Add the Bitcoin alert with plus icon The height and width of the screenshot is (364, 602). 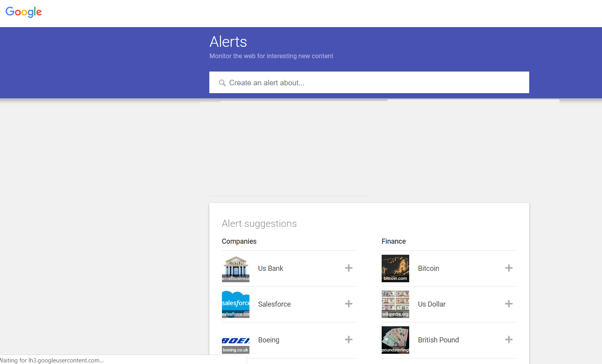509,268
